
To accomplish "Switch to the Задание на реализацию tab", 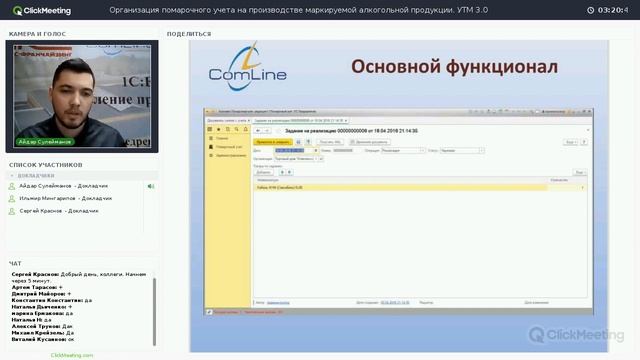I will pos(300,121).
